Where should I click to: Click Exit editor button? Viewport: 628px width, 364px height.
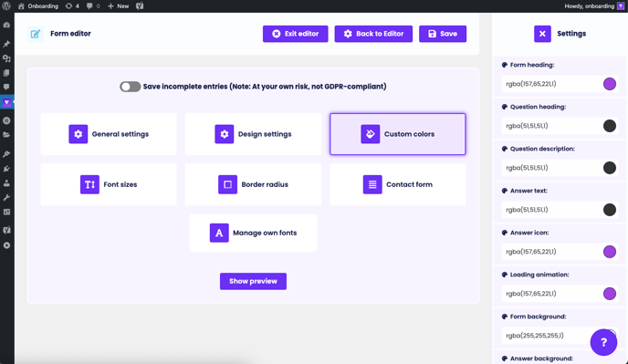(295, 34)
